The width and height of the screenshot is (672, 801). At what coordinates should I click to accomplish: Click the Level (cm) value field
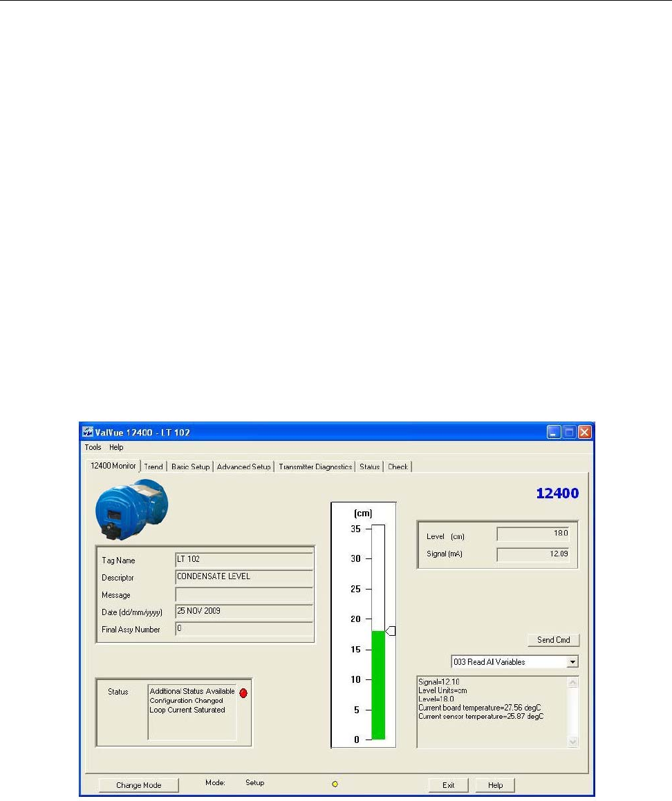[x=533, y=534]
